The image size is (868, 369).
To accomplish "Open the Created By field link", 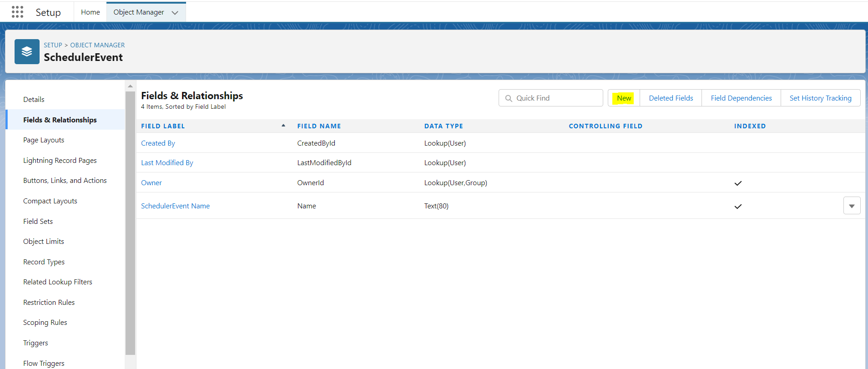I will [x=158, y=143].
